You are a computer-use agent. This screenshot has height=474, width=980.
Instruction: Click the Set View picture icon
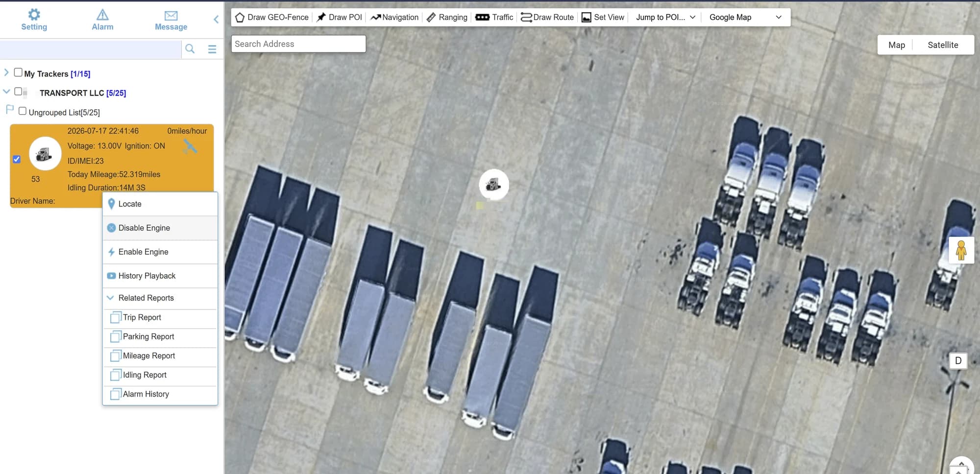click(586, 18)
